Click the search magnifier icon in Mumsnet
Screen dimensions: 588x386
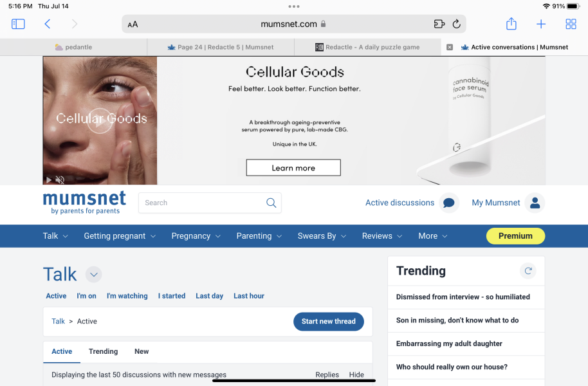pyautogui.click(x=271, y=203)
